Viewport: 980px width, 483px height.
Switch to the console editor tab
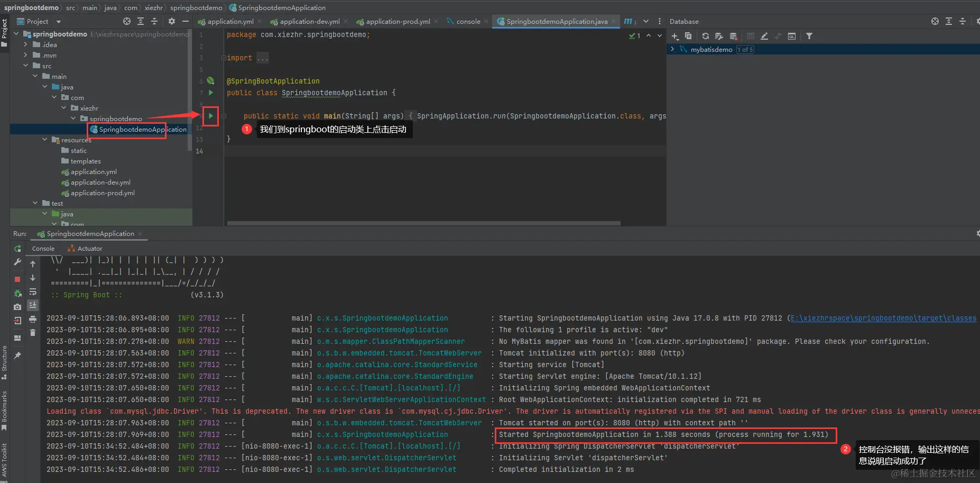468,21
